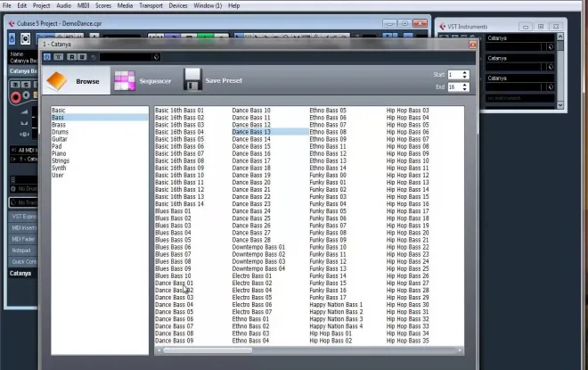The height and width of the screenshot is (370, 588).
Task: Open the Window (1) menu
Action: point(208,5)
